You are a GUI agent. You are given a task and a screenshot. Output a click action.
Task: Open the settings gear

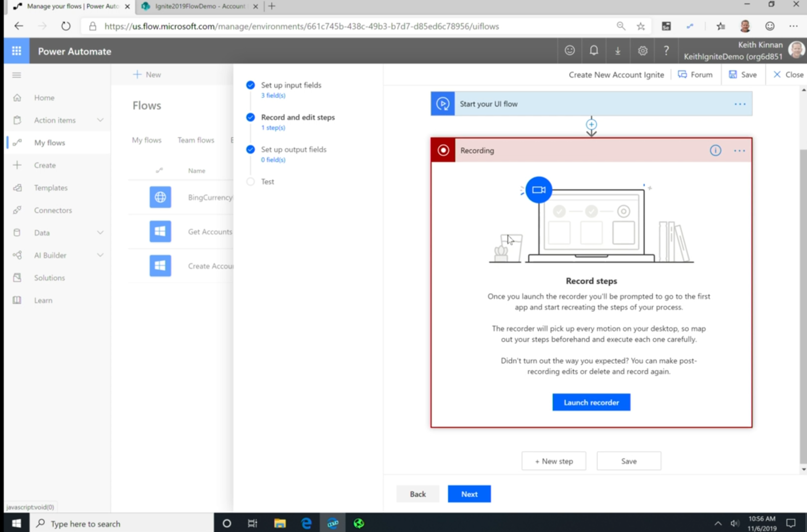642,51
